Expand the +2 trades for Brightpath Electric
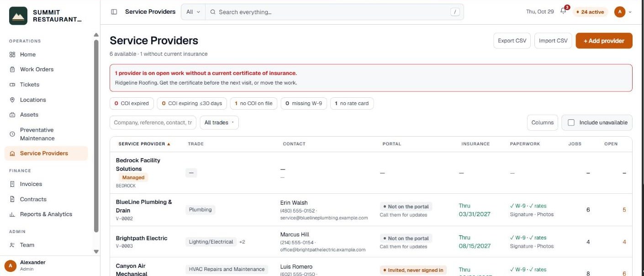Image resolution: width=644 pixels, height=276 pixels. coord(242,242)
